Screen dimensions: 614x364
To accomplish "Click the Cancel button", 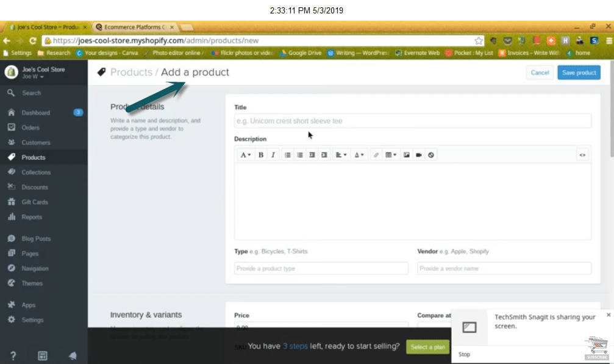I will point(540,73).
